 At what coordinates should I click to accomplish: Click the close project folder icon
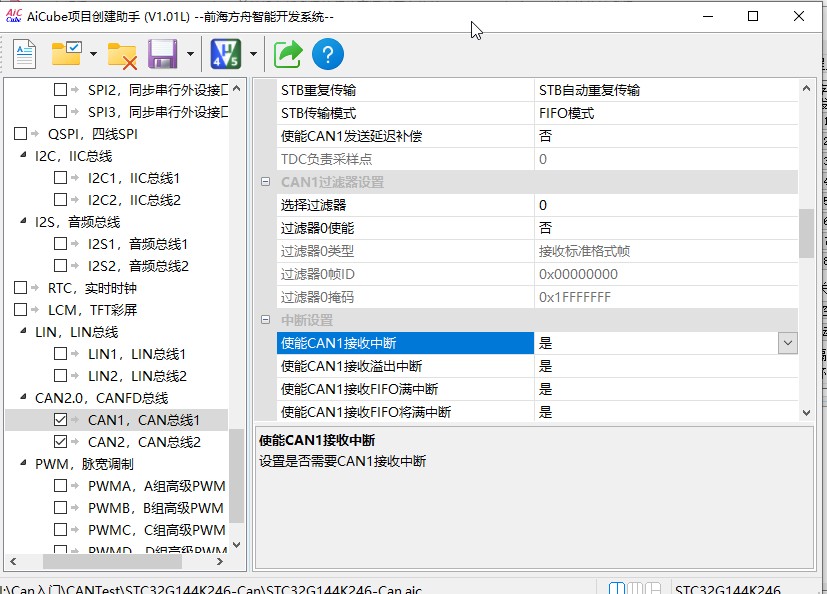point(122,55)
